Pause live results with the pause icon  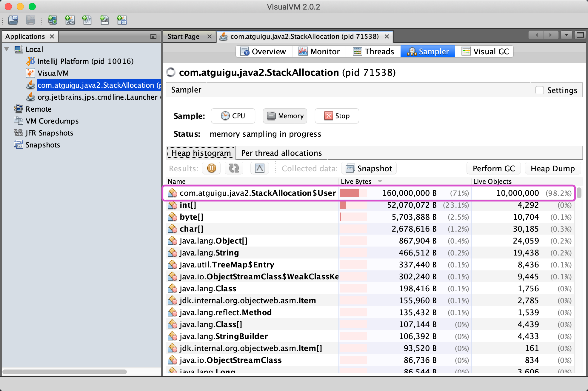[211, 168]
